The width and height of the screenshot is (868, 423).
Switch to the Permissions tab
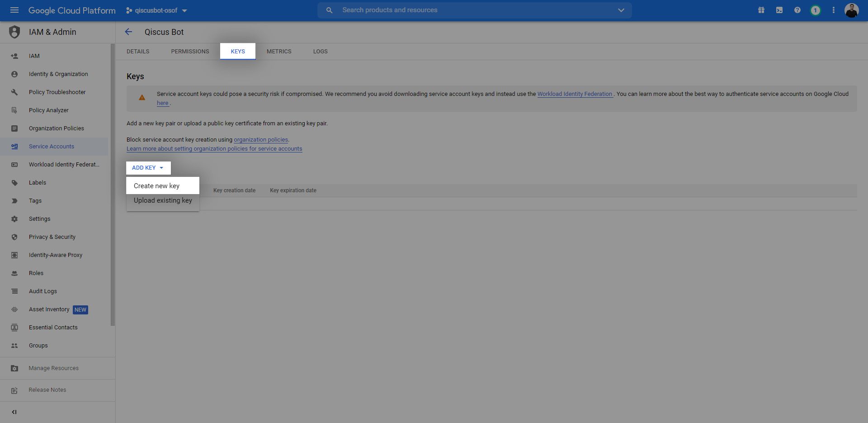190,52
